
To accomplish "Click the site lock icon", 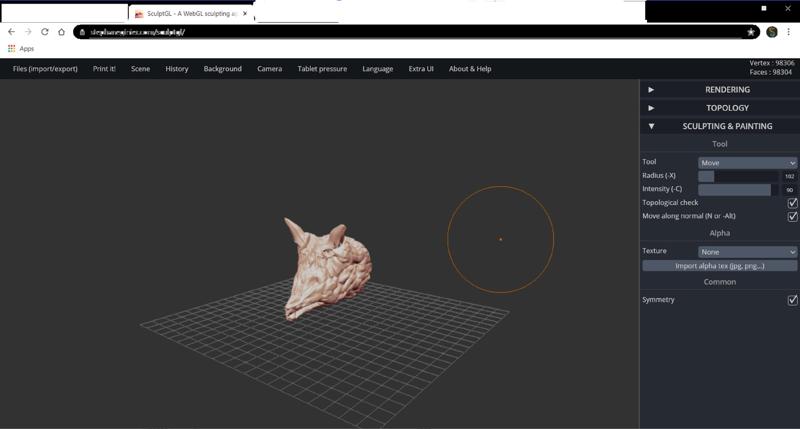I will (x=82, y=32).
